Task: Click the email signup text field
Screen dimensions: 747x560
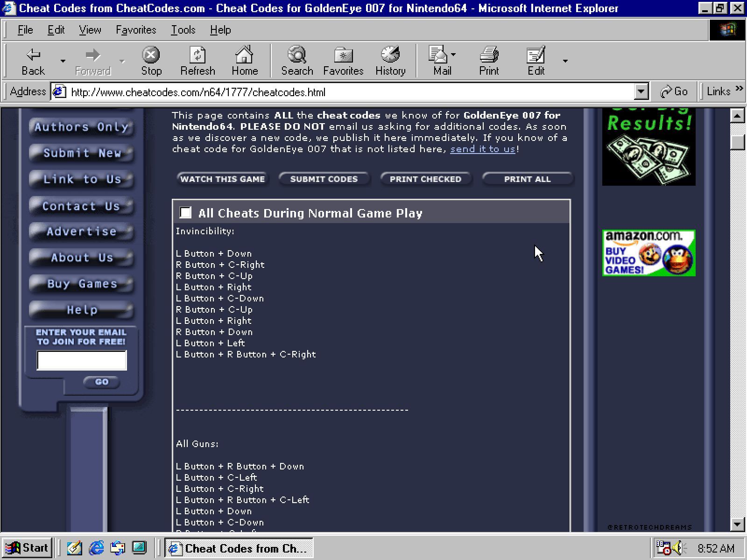Action: (x=82, y=360)
